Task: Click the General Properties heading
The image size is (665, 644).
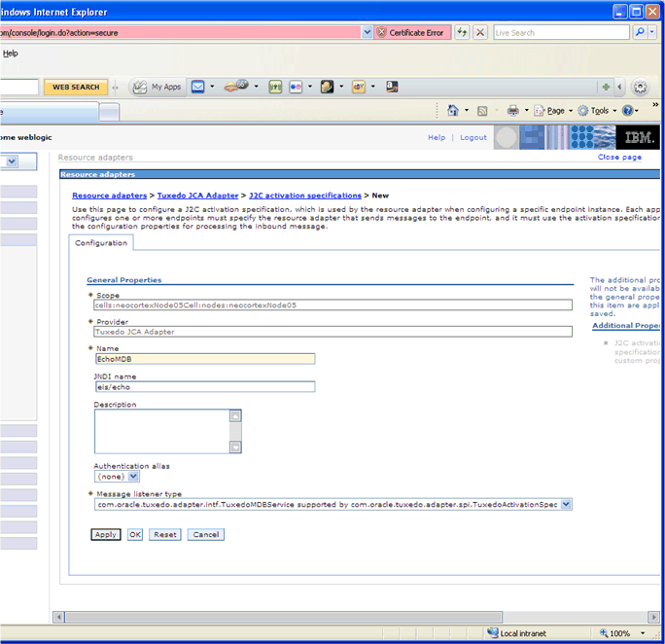Action: click(124, 280)
